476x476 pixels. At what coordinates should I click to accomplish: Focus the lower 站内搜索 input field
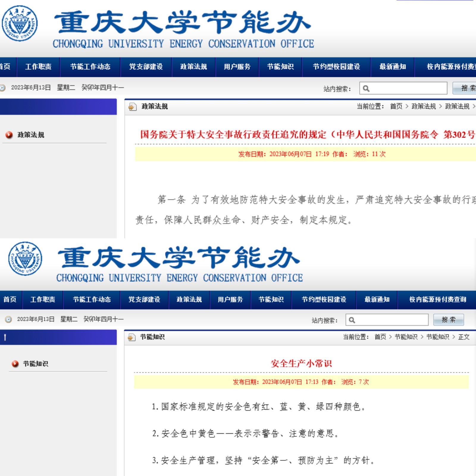387,320
